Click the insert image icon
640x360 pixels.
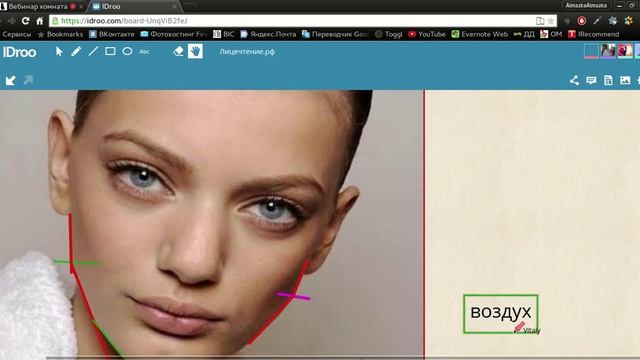coord(625,80)
